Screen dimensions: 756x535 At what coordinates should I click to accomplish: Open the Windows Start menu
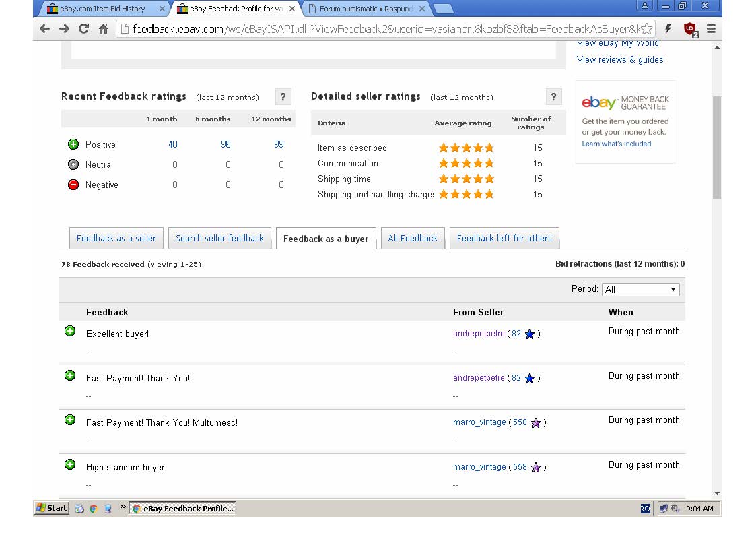pos(52,508)
